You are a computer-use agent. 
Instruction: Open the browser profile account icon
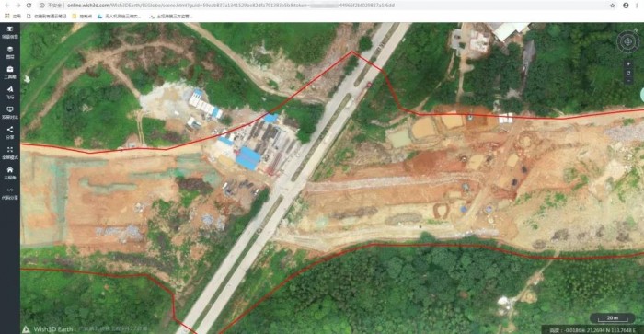[626, 6]
